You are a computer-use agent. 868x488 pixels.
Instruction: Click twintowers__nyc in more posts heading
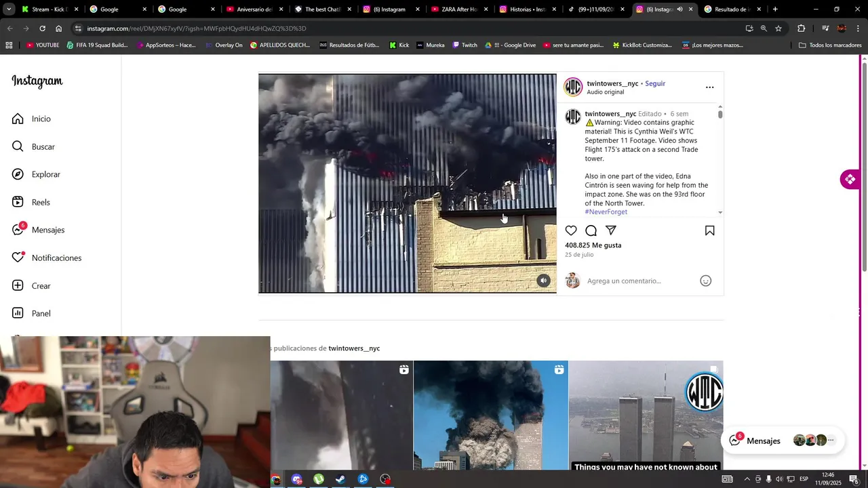pyautogui.click(x=354, y=348)
